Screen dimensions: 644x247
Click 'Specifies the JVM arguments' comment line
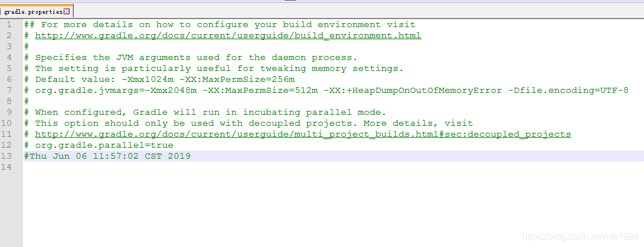191,58
